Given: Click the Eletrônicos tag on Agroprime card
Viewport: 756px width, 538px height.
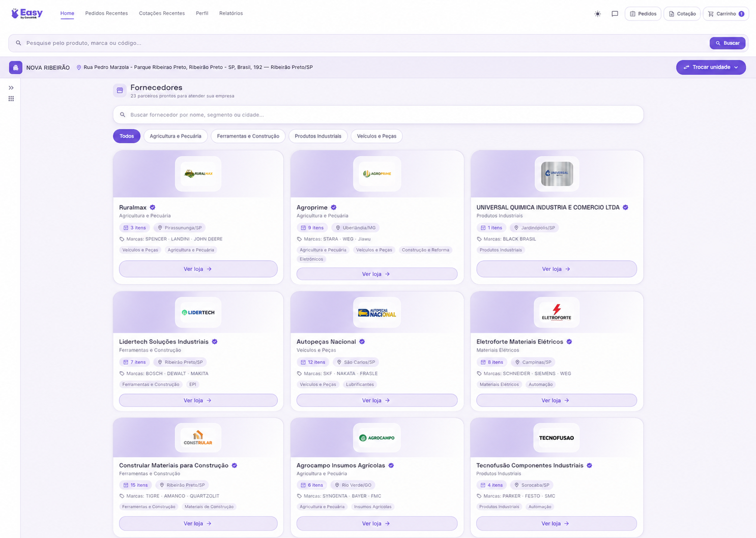Looking at the screenshot, I should click(311, 259).
